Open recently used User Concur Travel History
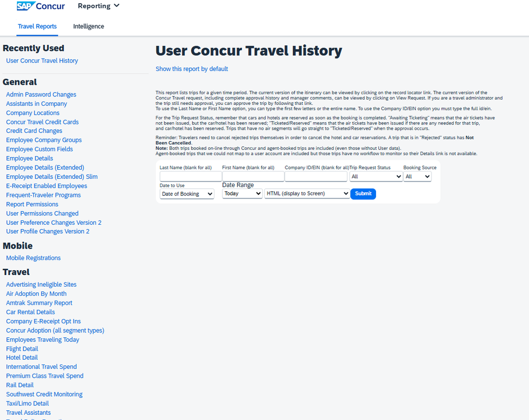 (42, 61)
